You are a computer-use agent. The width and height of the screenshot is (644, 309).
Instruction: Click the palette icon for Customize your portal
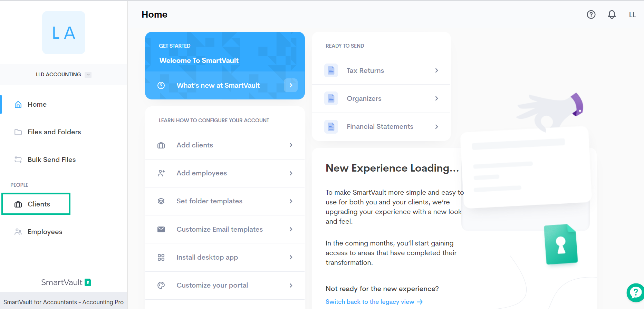[161, 286]
